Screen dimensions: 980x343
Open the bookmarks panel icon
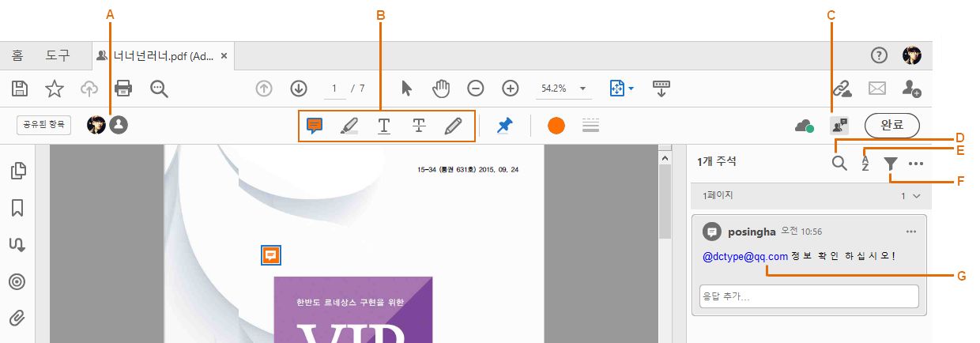pos(17,208)
